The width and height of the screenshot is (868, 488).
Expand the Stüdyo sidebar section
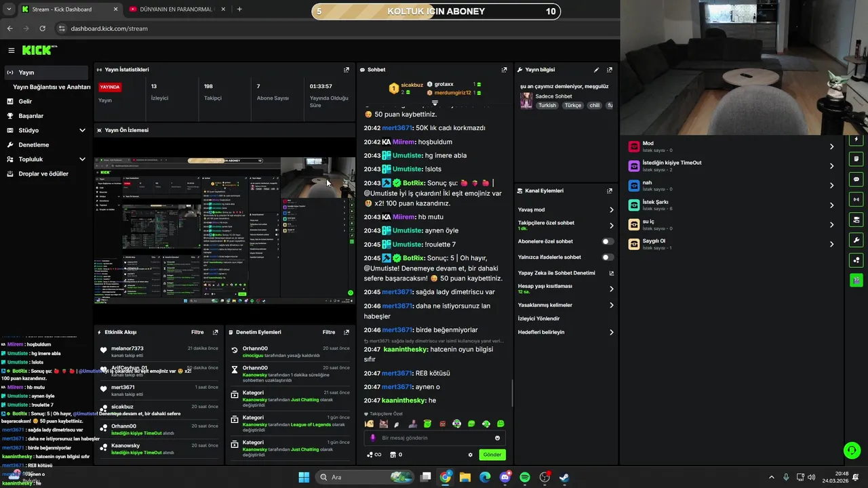pyautogui.click(x=82, y=130)
